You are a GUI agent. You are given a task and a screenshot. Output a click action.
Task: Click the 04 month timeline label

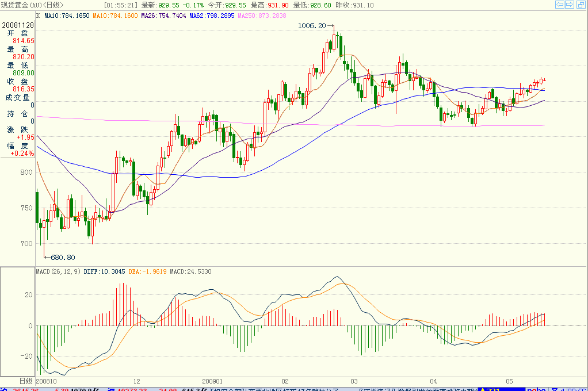coord(433,381)
